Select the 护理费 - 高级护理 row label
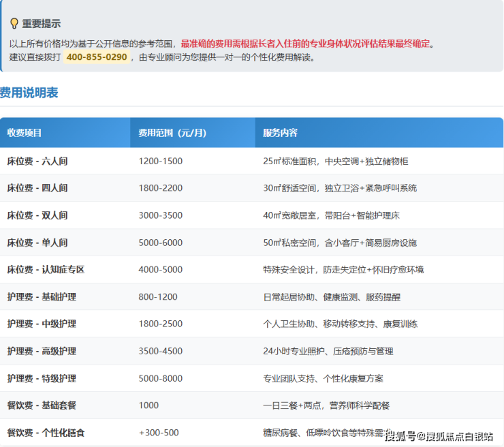Viewport: 504px width, 447px height. click(x=42, y=352)
